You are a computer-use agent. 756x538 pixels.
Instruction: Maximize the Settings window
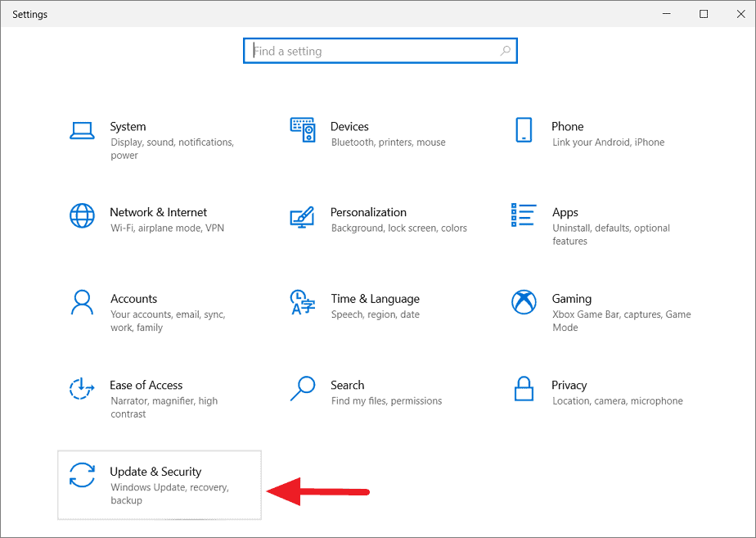coord(704,14)
